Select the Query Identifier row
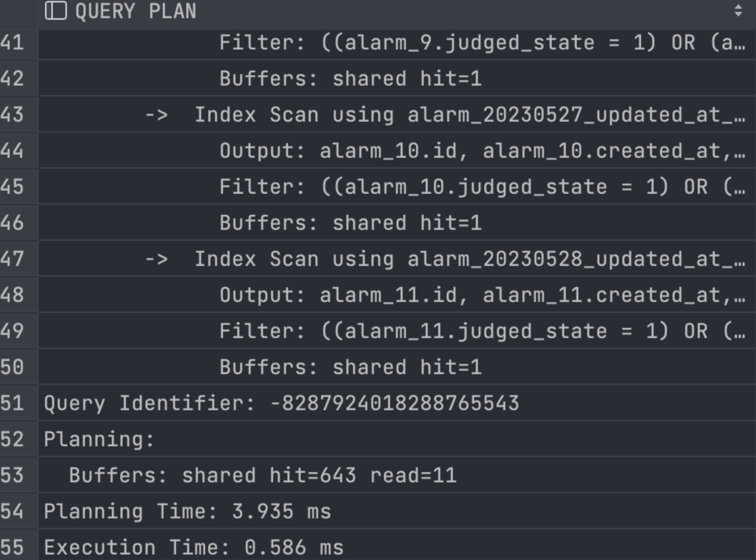Screen dimensions: 756x560 pyautogui.click(x=279, y=404)
